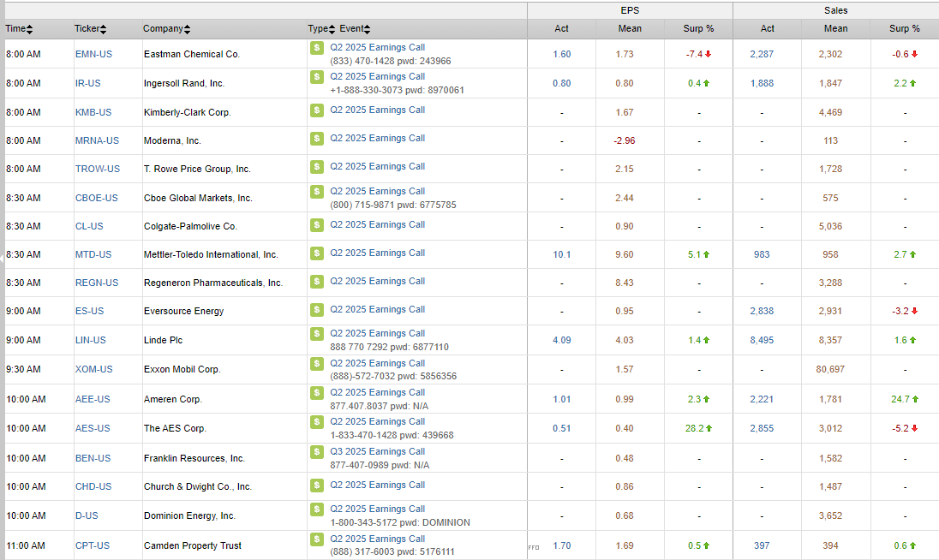939x560 pixels.
Task: Open Moderna Q2 2025 Earnings Call link
Action: [x=377, y=138]
